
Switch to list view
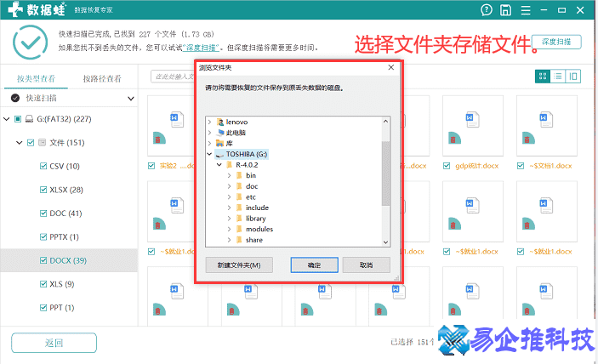[x=557, y=77]
